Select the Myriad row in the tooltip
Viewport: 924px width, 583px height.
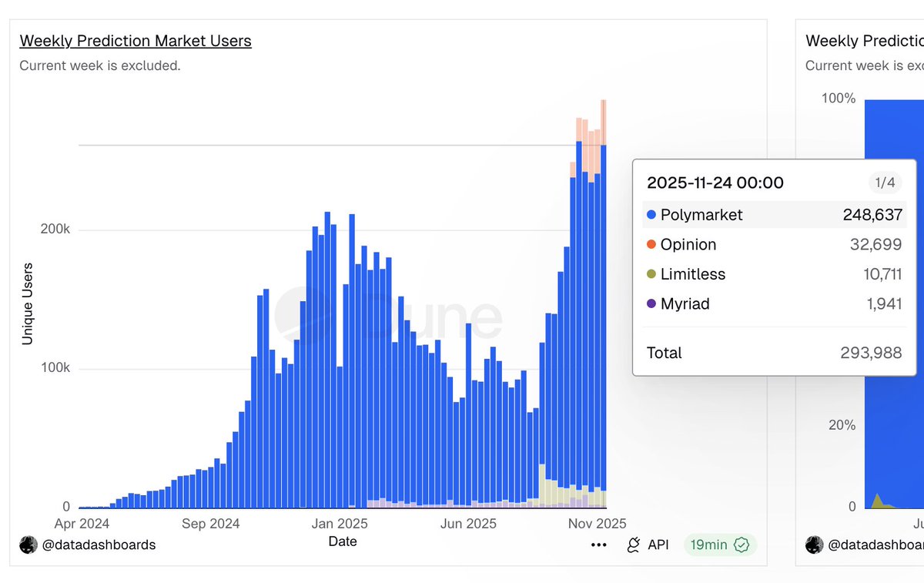(775, 303)
